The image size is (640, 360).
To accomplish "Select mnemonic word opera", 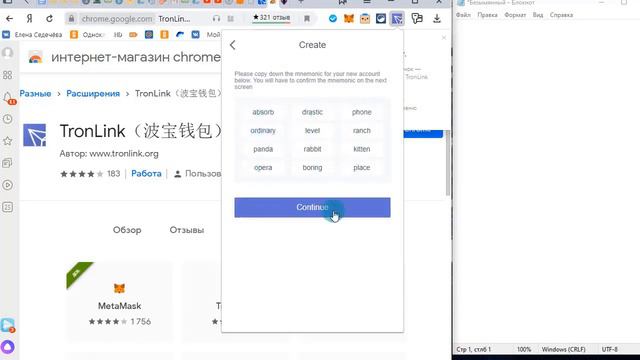I will tap(263, 167).
